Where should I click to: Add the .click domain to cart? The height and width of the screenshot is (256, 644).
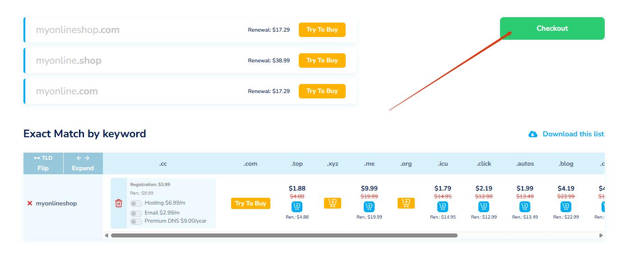484,207
